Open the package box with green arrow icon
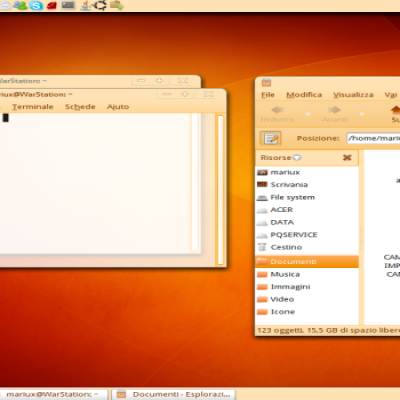Screen dimensions: 400x400 117,5
